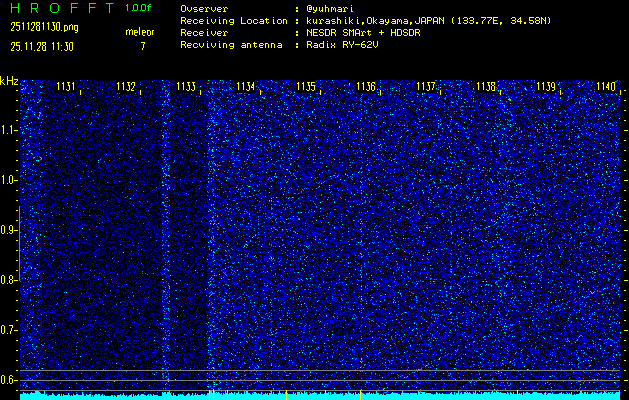Click the yellow meteor marker after 1134
Viewport: 629px width, 400px height.
coord(286,395)
